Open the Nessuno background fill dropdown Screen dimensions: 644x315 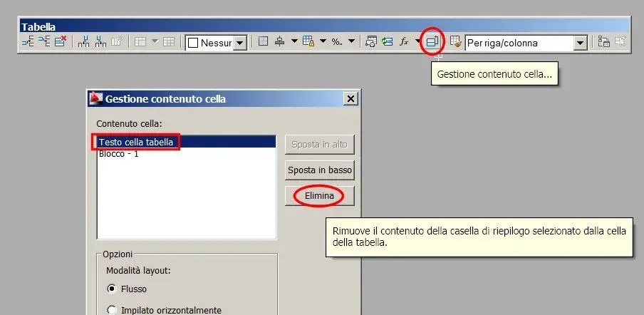[x=240, y=43]
